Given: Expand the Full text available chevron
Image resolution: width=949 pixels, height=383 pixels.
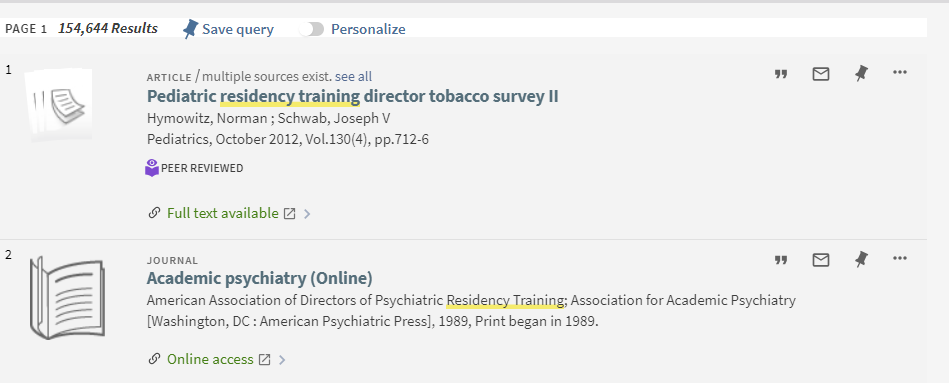Looking at the screenshot, I should click(307, 214).
